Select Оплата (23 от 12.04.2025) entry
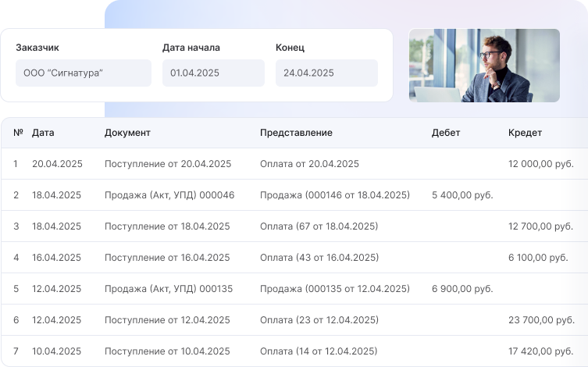Image resolution: width=588 pixels, height=367 pixels. pyautogui.click(x=319, y=320)
